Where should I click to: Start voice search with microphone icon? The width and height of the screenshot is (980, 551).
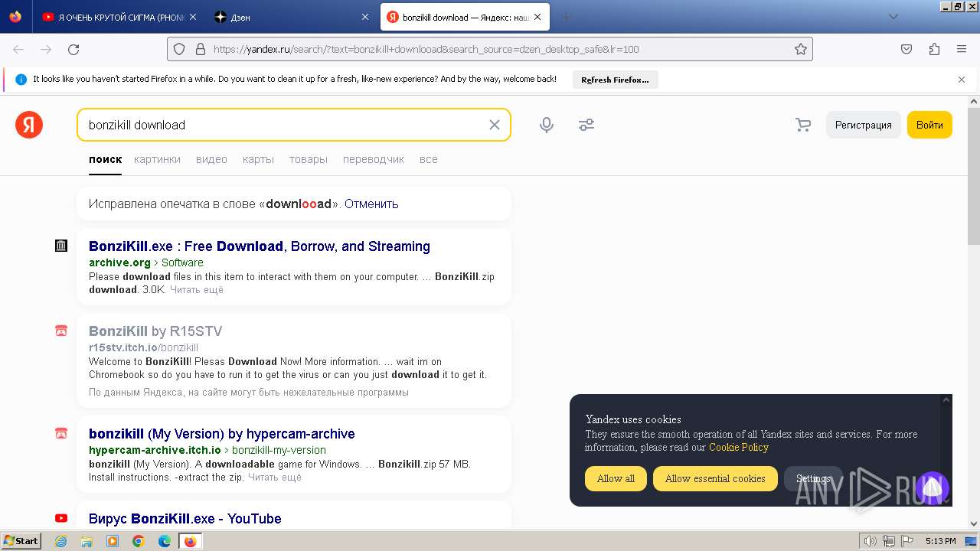coord(547,125)
